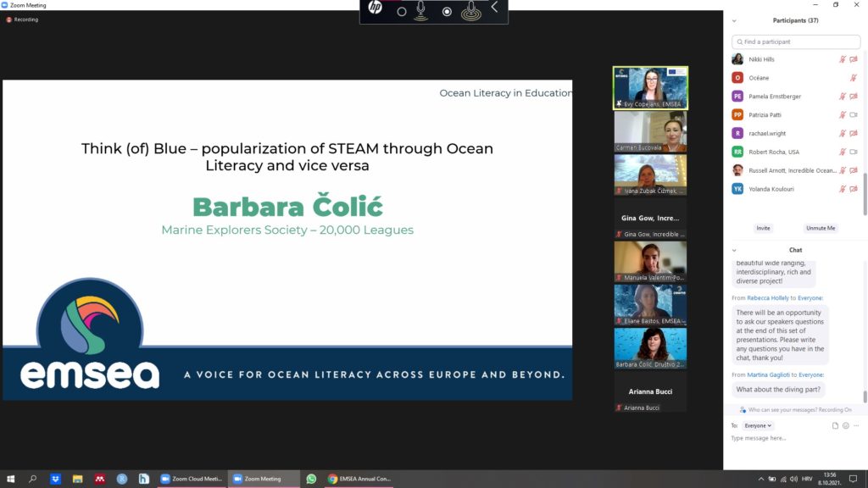Select Patrizia Patti in participants list
The image size is (868, 488).
[x=795, y=115]
